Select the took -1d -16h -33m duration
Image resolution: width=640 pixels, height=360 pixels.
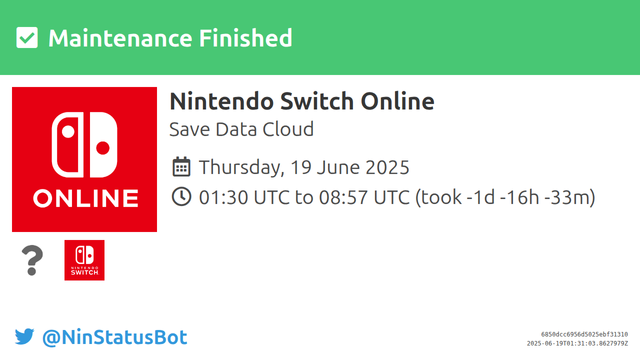505,198
